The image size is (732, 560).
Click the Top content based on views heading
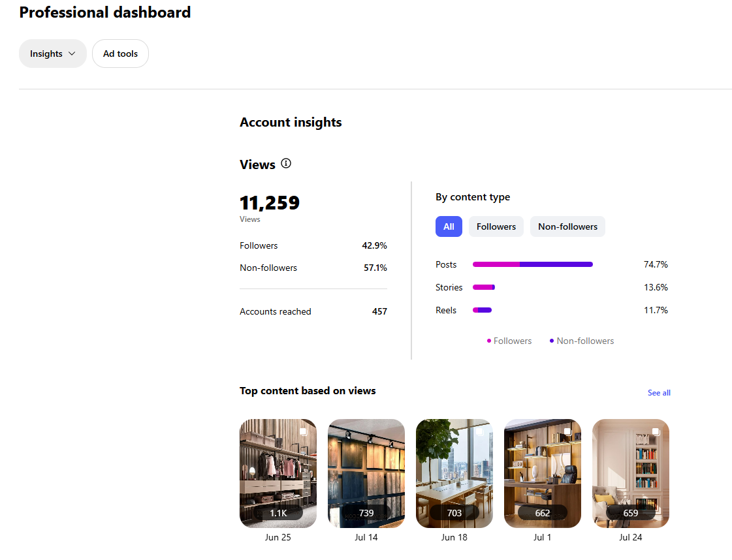point(308,391)
